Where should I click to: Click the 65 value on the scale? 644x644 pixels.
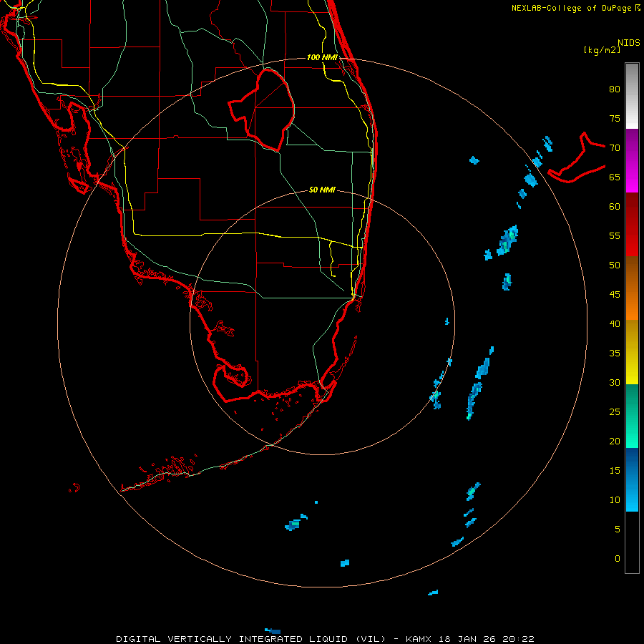point(615,177)
